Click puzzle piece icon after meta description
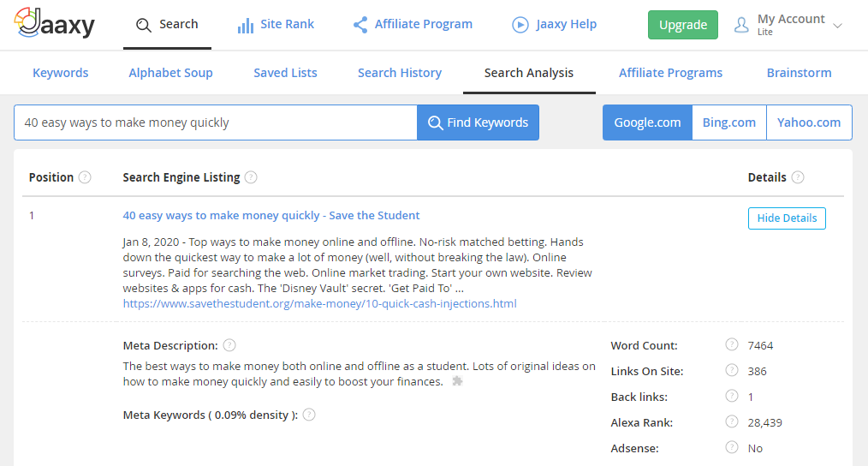 click(x=457, y=381)
